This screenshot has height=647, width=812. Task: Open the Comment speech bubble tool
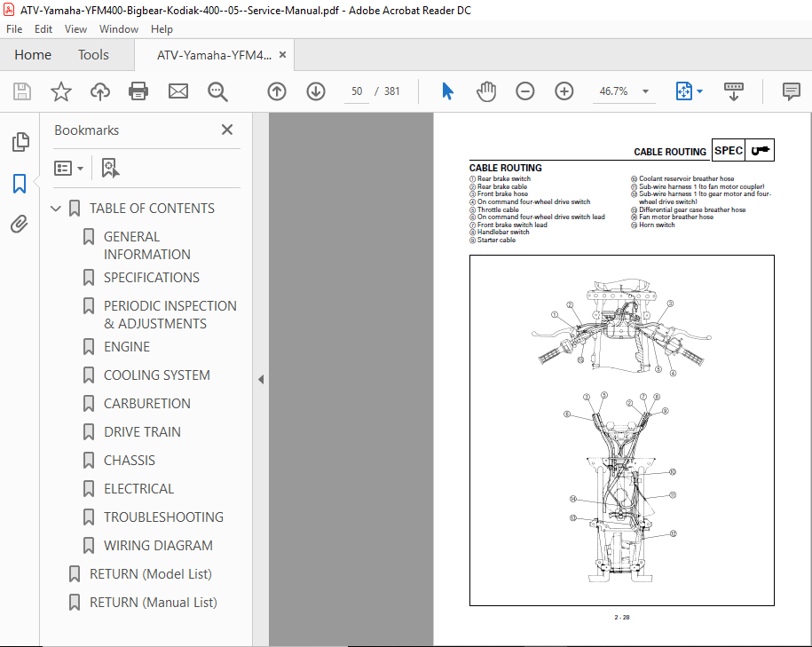click(791, 91)
